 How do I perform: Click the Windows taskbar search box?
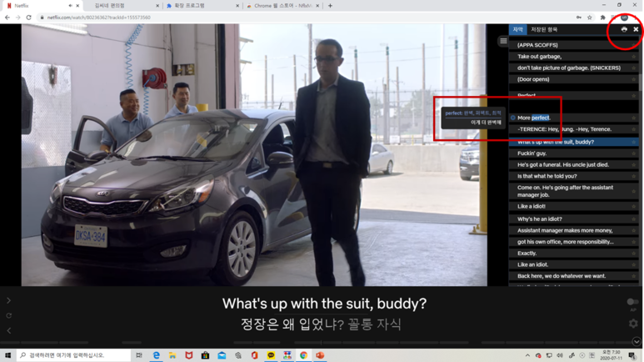74,355
